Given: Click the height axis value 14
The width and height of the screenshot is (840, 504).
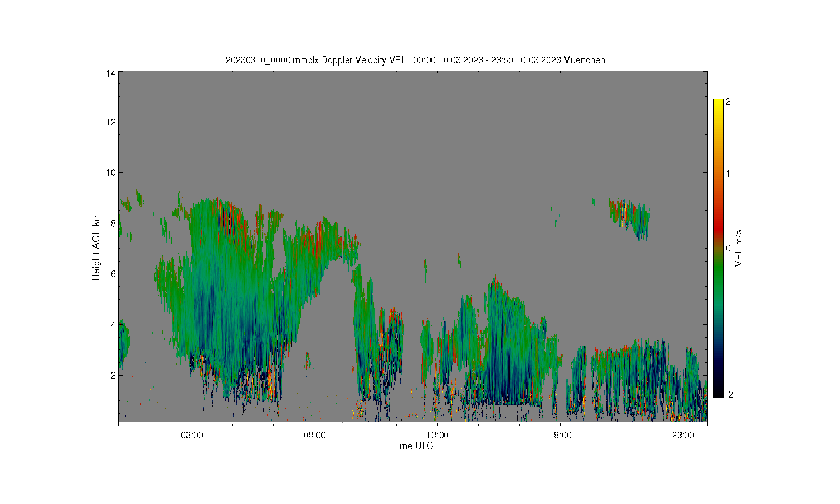Looking at the screenshot, I should tap(111, 73).
